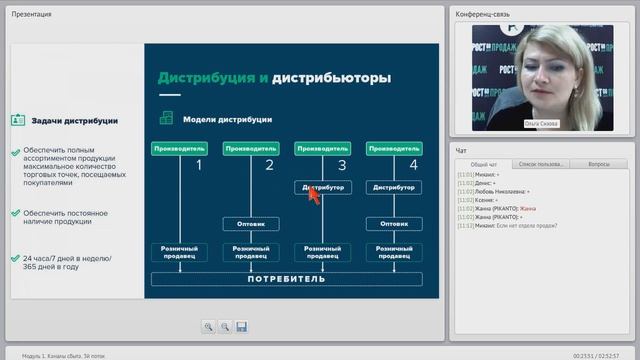Click the playback time counter in the footer
Viewport: 640px width, 360px height.
coord(596,356)
